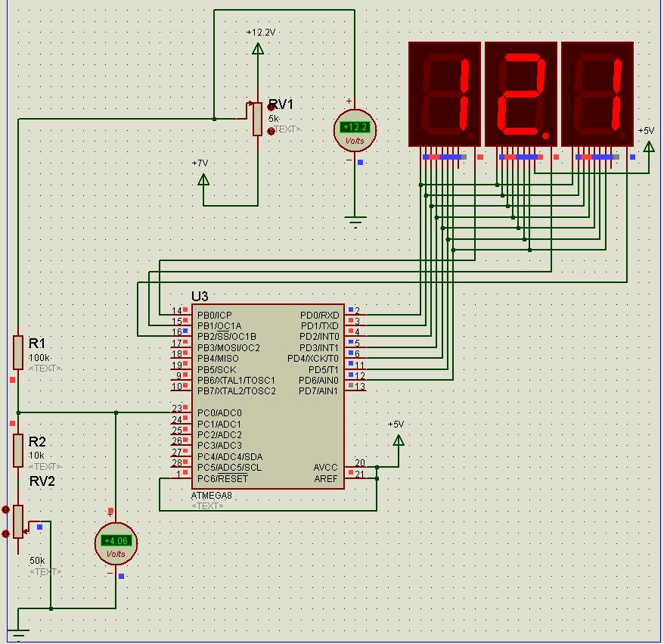The image size is (664, 644).
Task: Click the leftmost seven-segment display
Action: tap(444, 93)
